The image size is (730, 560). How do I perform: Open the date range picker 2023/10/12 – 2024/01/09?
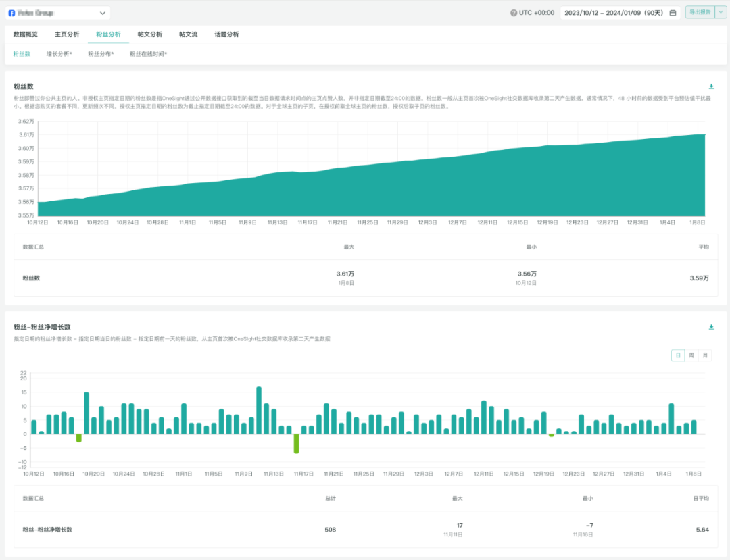tap(620, 13)
